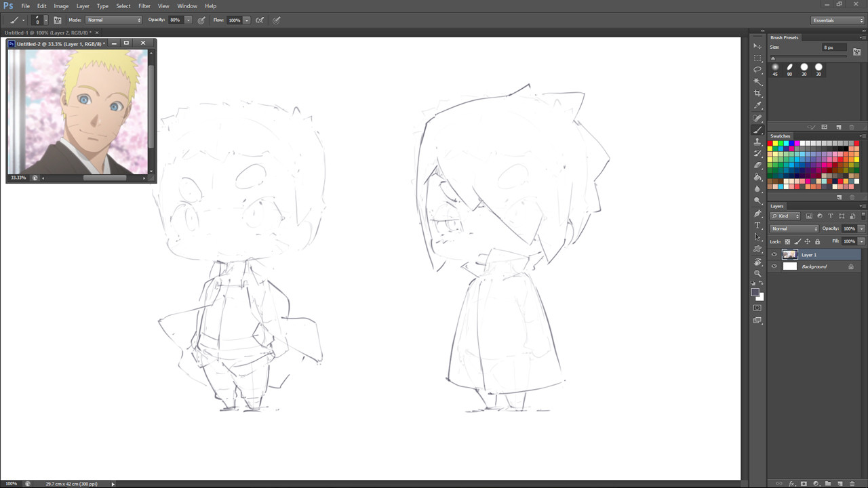Open the Image menu
This screenshot has width=868, height=488.
click(61, 6)
